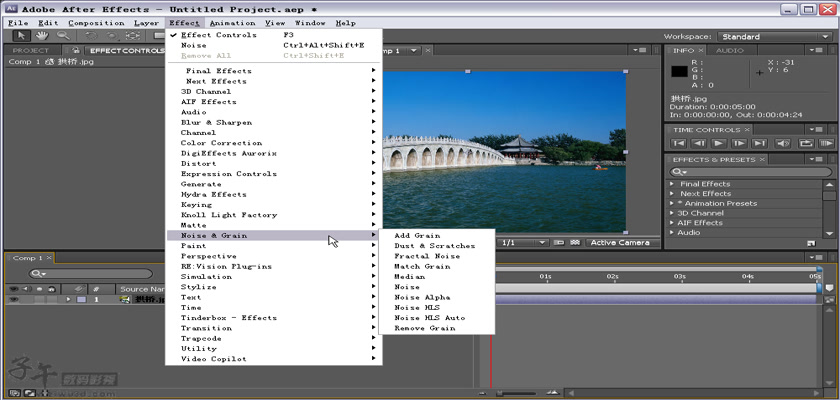Expand Audio category in Effects & Presets
The image size is (840, 400).
(x=672, y=232)
